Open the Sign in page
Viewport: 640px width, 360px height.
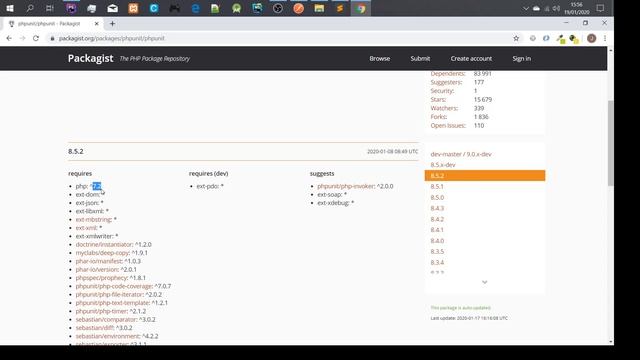point(522,58)
